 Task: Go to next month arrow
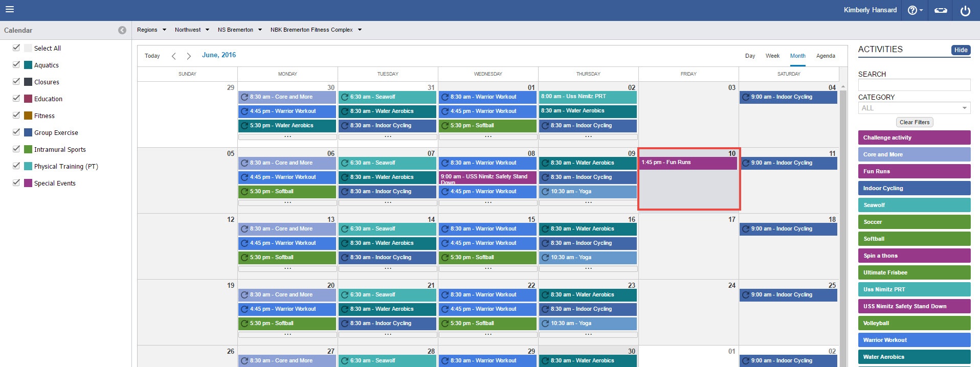(x=189, y=56)
